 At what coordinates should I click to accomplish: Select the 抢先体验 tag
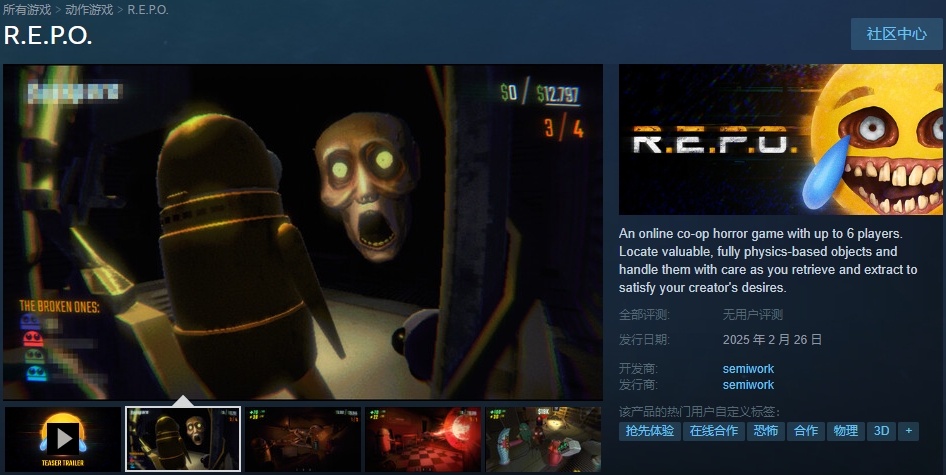(x=650, y=431)
